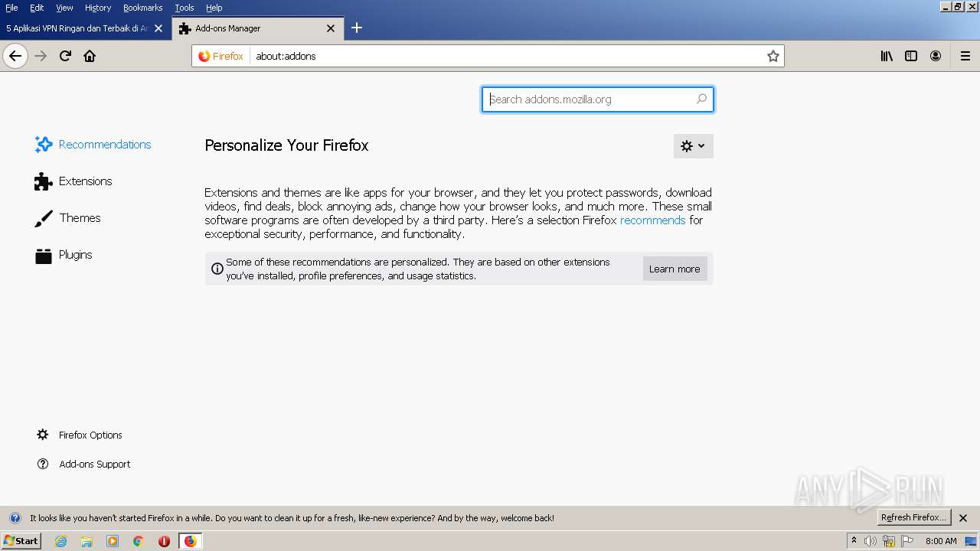Open the Library icon in toolbar
The image size is (980, 551).
coord(887,56)
